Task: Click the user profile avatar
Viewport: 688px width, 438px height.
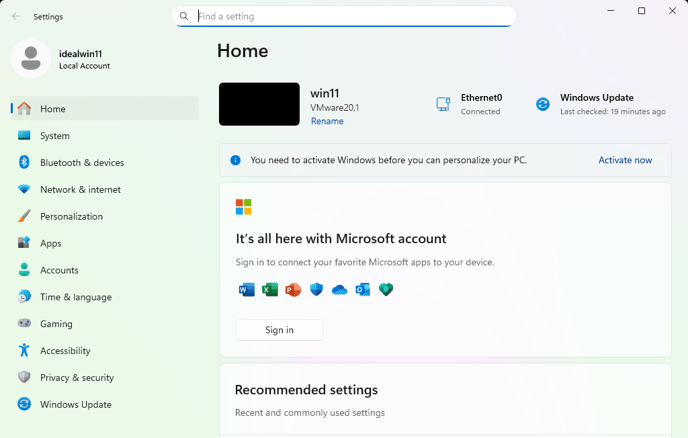Action: tap(31, 58)
